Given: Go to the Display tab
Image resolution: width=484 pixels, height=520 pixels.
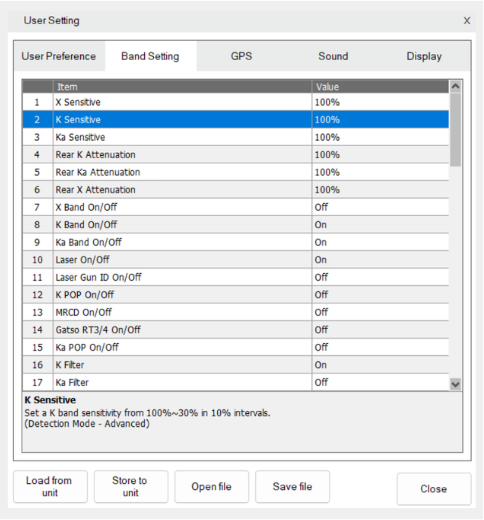Looking at the screenshot, I should tap(424, 56).
